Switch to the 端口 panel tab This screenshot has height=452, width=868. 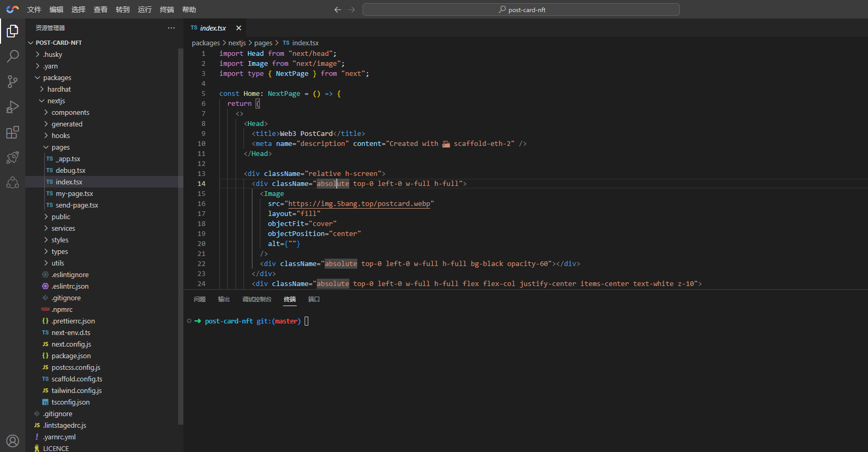pyautogui.click(x=314, y=299)
